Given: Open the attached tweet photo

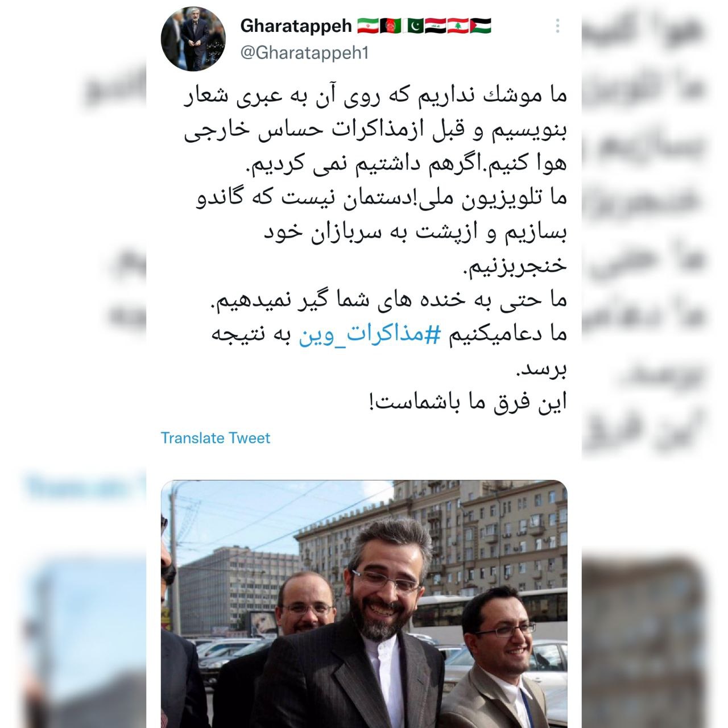Looking at the screenshot, I should [x=364, y=604].
